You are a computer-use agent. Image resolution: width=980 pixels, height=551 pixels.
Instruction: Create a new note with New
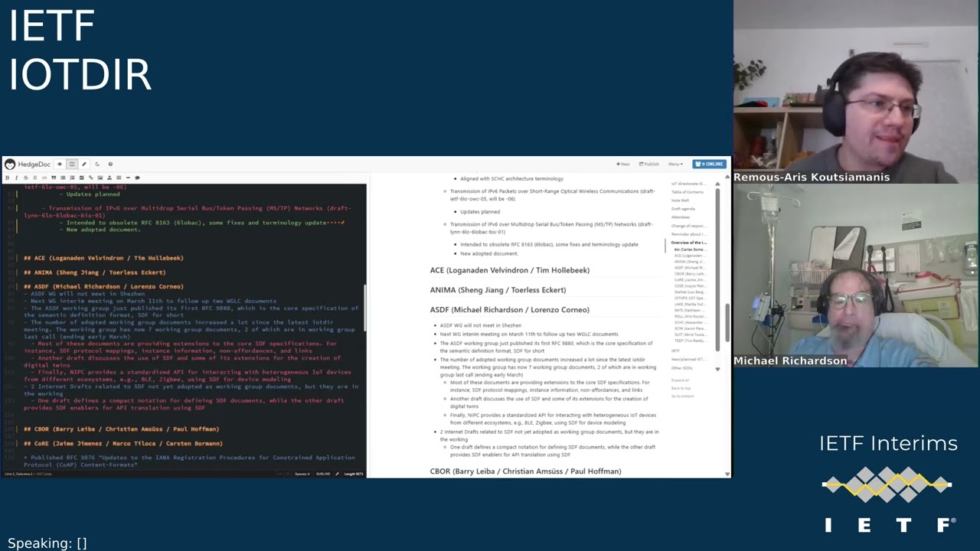[x=622, y=164]
